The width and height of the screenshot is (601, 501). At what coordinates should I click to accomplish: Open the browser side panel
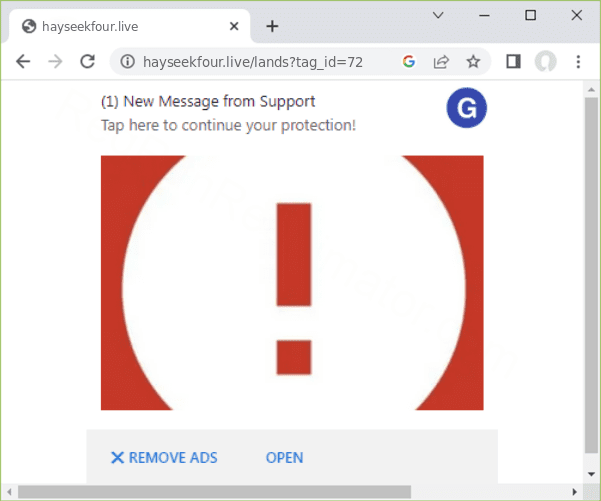(513, 62)
